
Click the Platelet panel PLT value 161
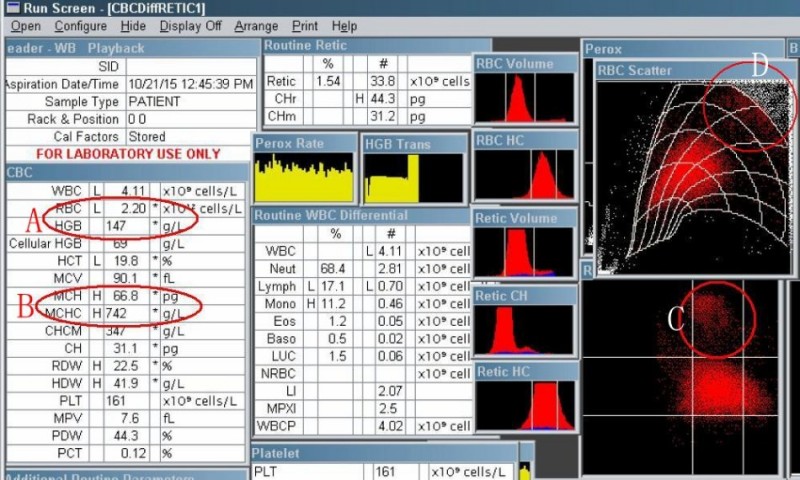385,471
